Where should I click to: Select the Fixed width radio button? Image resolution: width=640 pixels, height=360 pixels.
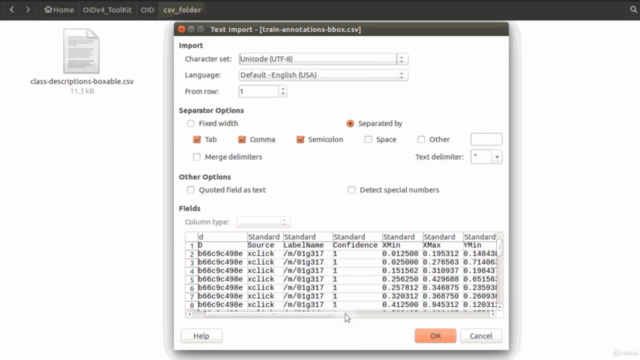(191, 123)
